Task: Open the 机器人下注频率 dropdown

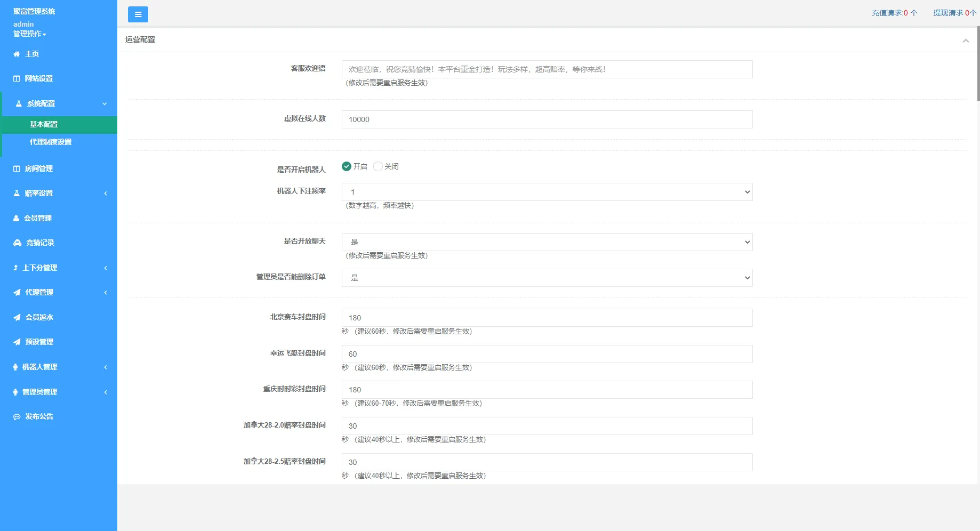Action: click(x=547, y=192)
